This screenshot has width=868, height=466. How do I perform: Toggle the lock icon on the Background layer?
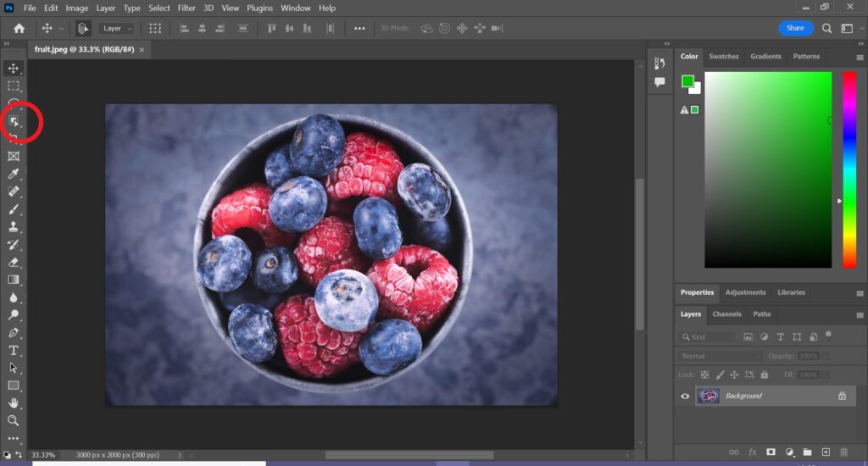842,396
